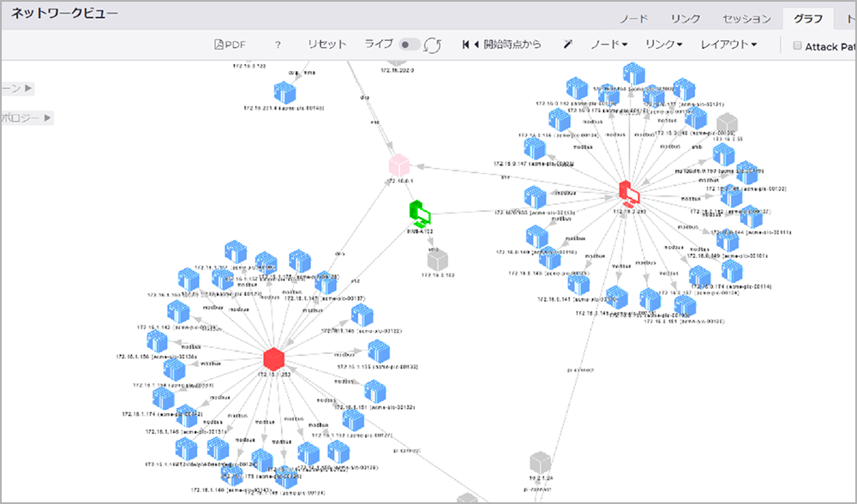This screenshot has width=857, height=504.
Task: Click the magic wand tool icon
Action: [568, 45]
